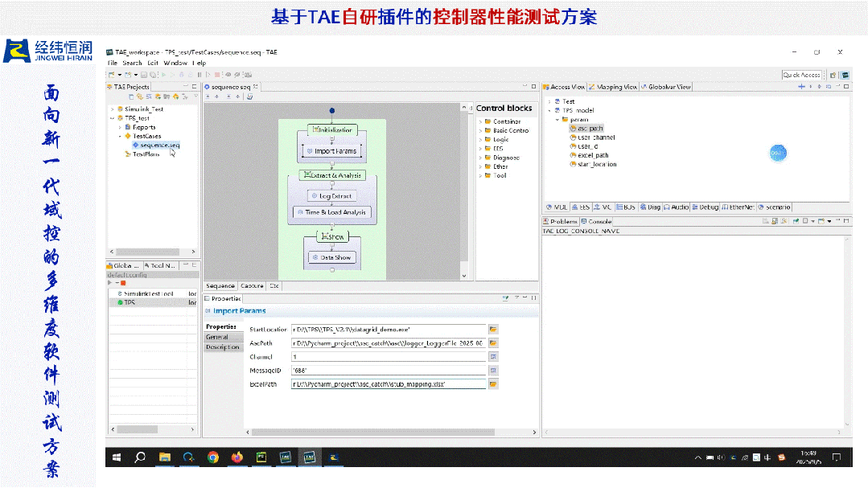This screenshot has width=868, height=488.
Task: Select the Time & Load Analysis block
Action: (332, 212)
